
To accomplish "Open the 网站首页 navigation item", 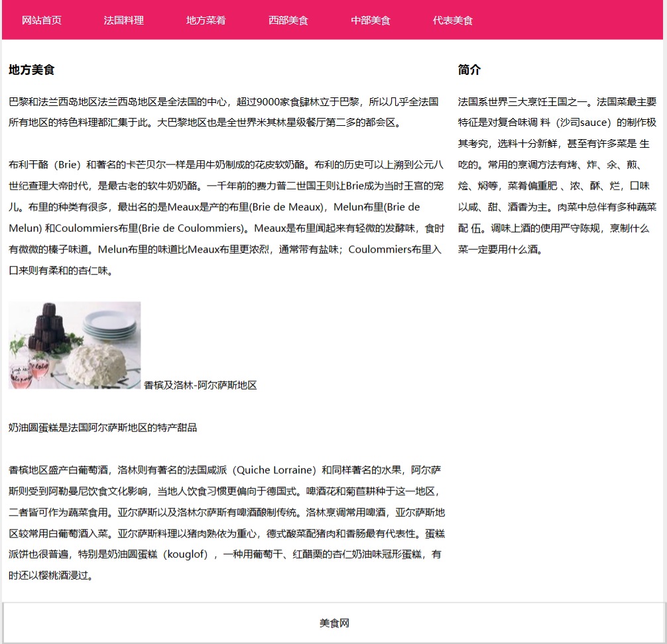I will pyautogui.click(x=42, y=21).
